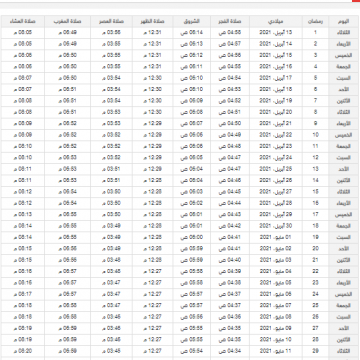Click the صلاة المغرب (Maghrib) column header

point(68,21)
